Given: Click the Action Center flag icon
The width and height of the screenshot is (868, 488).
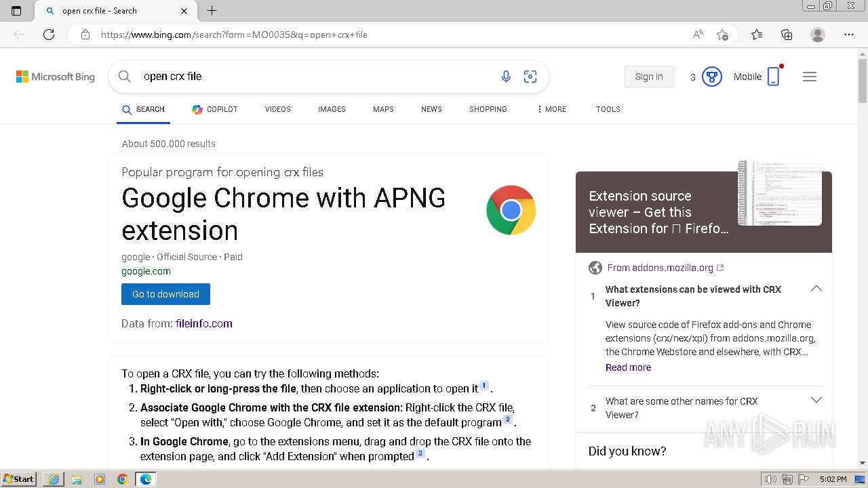Looking at the screenshot, I should pos(803,479).
